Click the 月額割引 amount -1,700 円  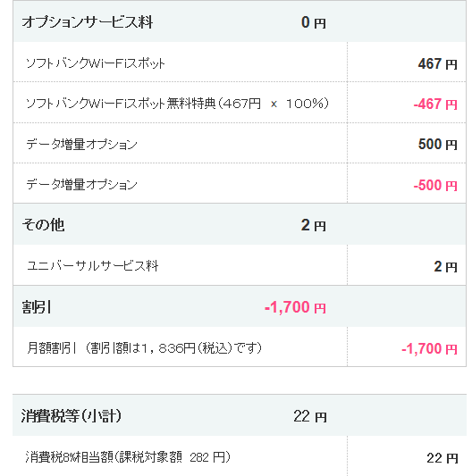click(x=429, y=348)
